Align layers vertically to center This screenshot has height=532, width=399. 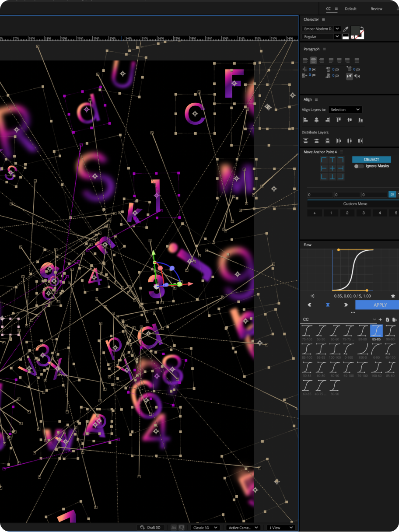click(350, 120)
